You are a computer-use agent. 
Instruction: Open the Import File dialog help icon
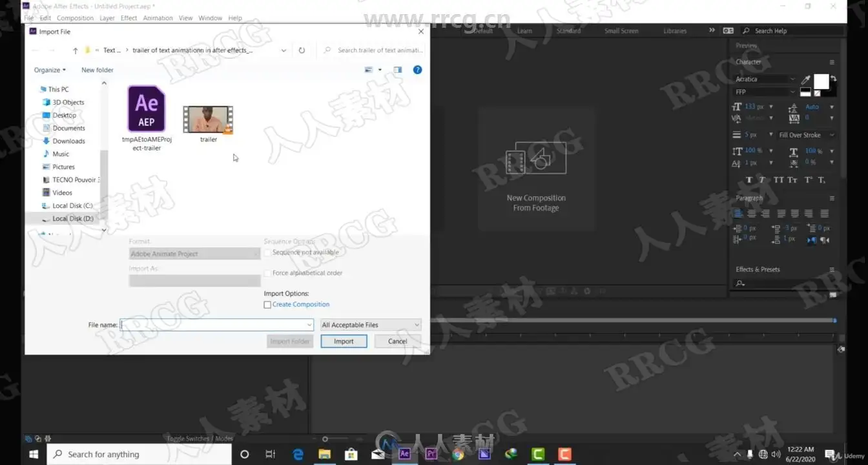[417, 70]
